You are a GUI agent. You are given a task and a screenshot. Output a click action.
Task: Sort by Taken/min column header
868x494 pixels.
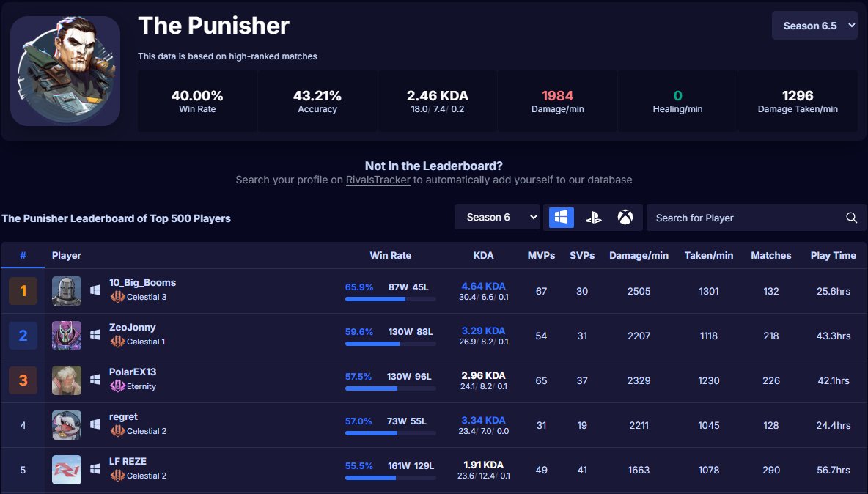pyautogui.click(x=709, y=255)
